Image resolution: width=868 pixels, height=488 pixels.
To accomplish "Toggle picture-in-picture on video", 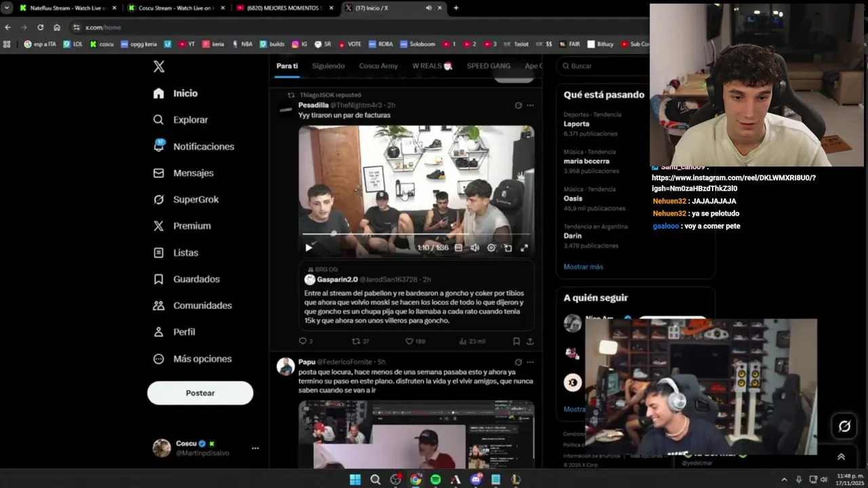I will (x=508, y=248).
